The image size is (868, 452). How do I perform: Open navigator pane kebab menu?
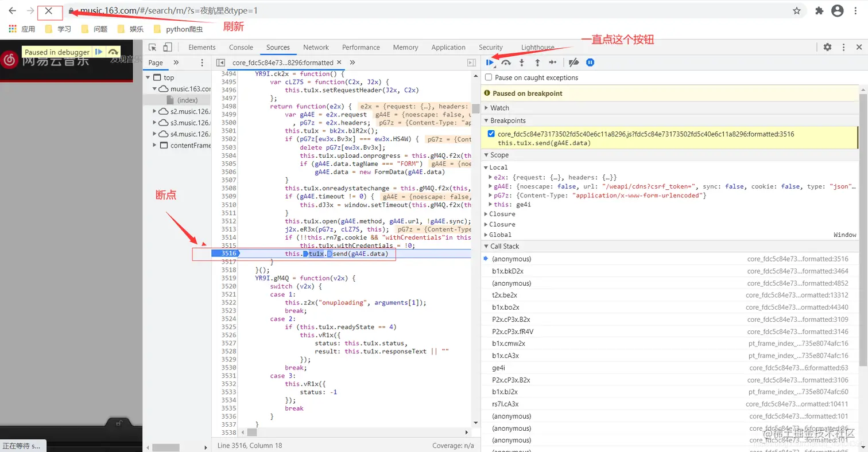point(202,63)
